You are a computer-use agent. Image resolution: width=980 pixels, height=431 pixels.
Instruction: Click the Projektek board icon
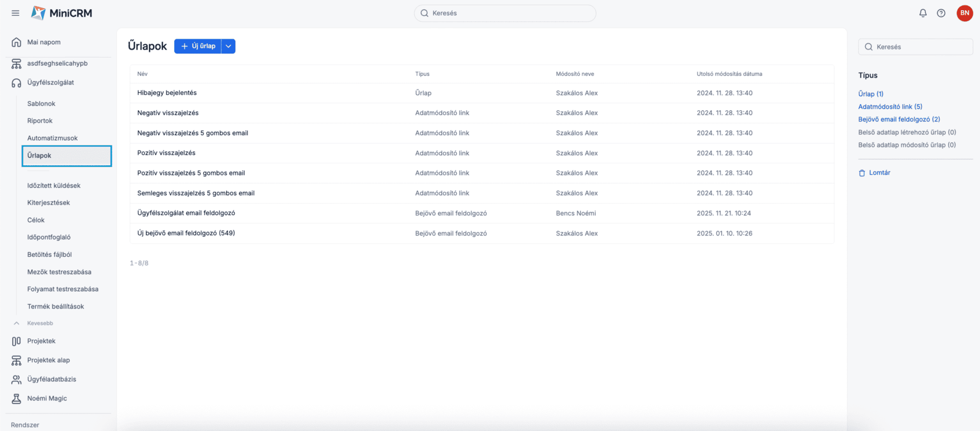tap(16, 341)
